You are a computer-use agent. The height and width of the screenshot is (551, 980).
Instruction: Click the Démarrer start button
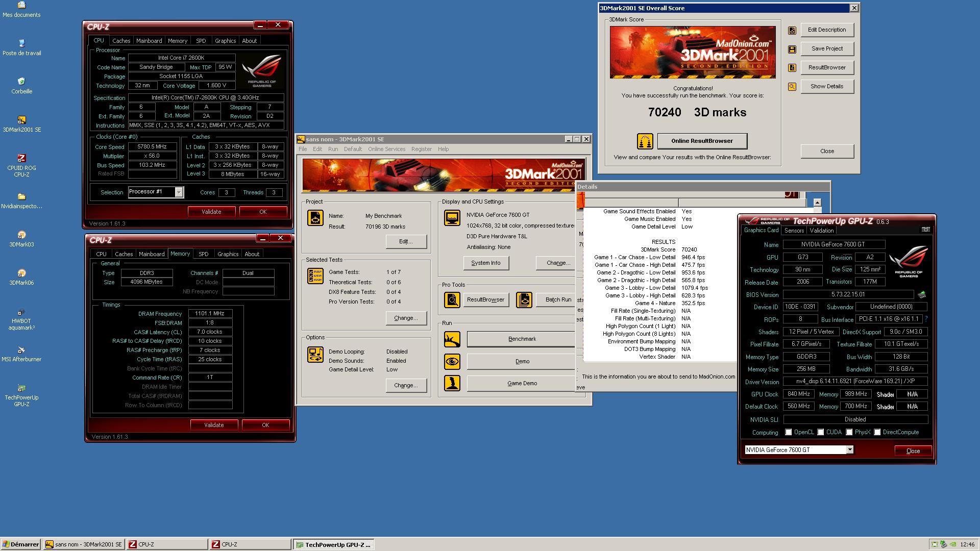(x=20, y=545)
